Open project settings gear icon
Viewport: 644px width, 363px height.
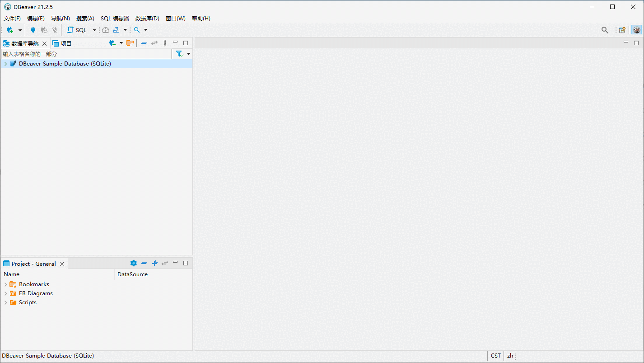click(133, 263)
